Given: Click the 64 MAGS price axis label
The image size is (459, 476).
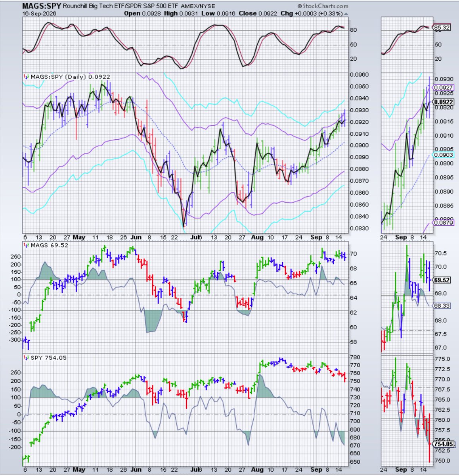Looking at the screenshot, I should (x=354, y=298).
